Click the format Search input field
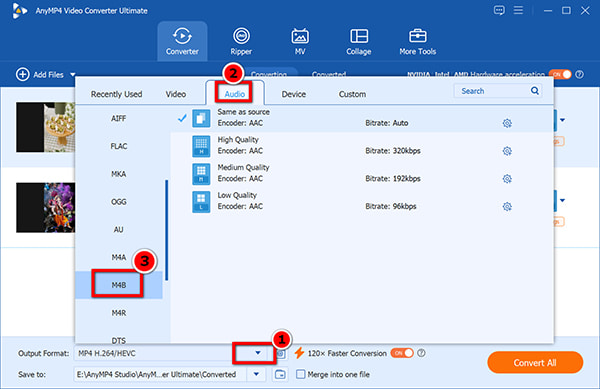 pos(492,91)
